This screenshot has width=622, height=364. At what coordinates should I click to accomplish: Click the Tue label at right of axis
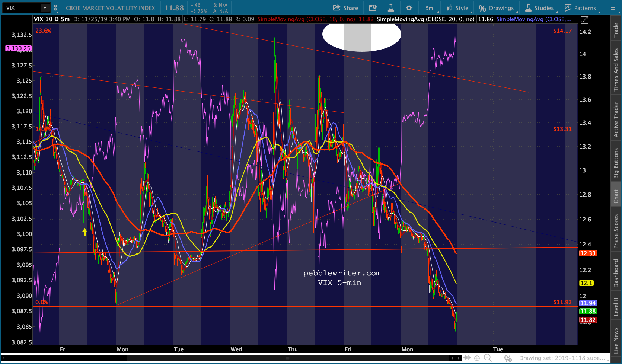pyautogui.click(x=498, y=349)
